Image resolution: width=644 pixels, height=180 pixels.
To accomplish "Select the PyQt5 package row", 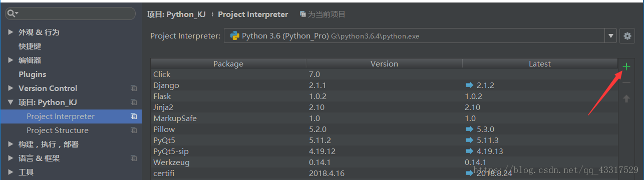I will (384, 140).
